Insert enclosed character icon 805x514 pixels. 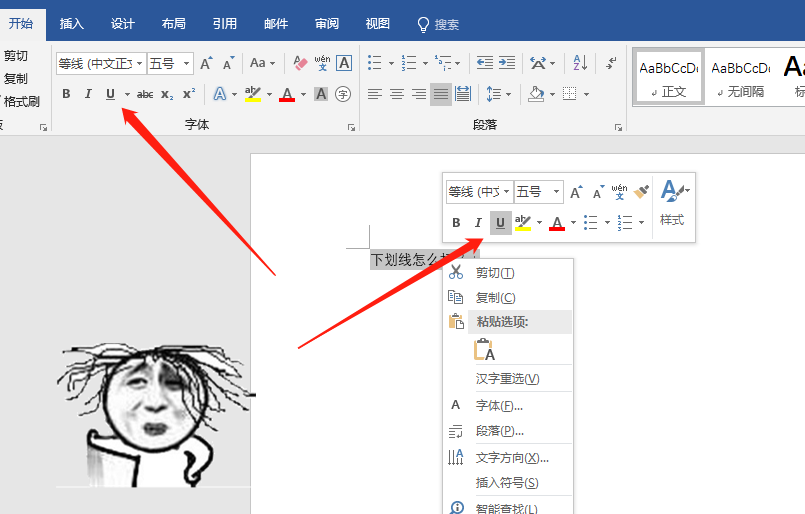point(343,94)
